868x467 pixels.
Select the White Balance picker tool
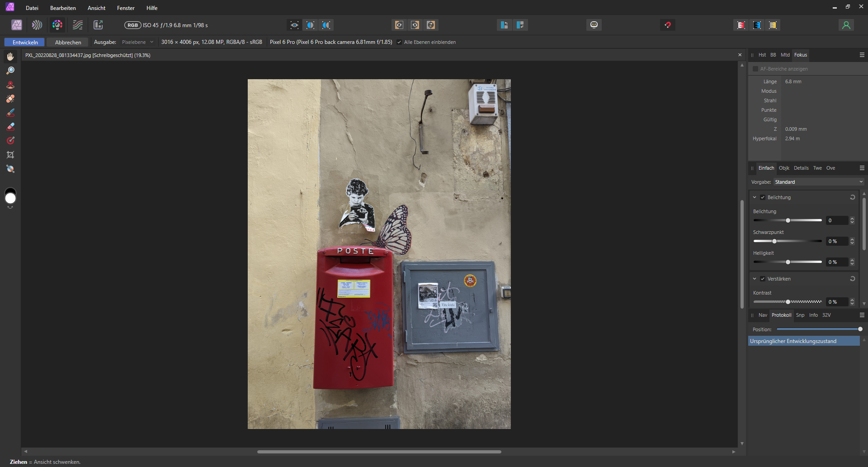tap(10, 169)
